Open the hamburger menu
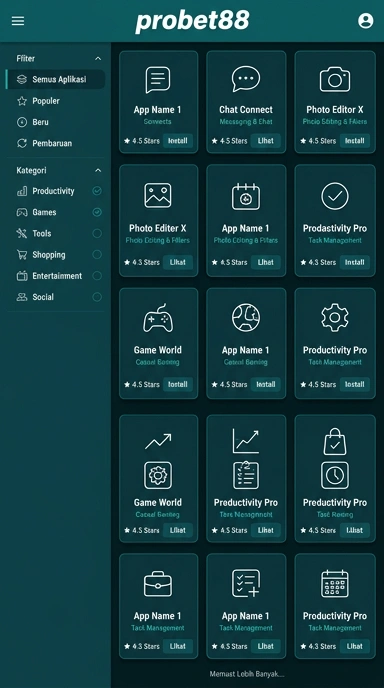This screenshot has width=384, height=688. (18, 21)
